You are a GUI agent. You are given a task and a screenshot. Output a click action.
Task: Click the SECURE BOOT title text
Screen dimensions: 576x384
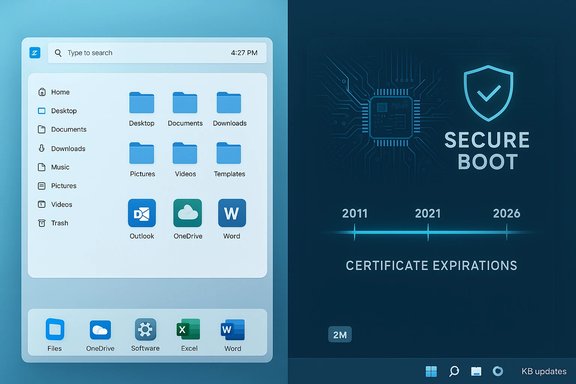487,151
